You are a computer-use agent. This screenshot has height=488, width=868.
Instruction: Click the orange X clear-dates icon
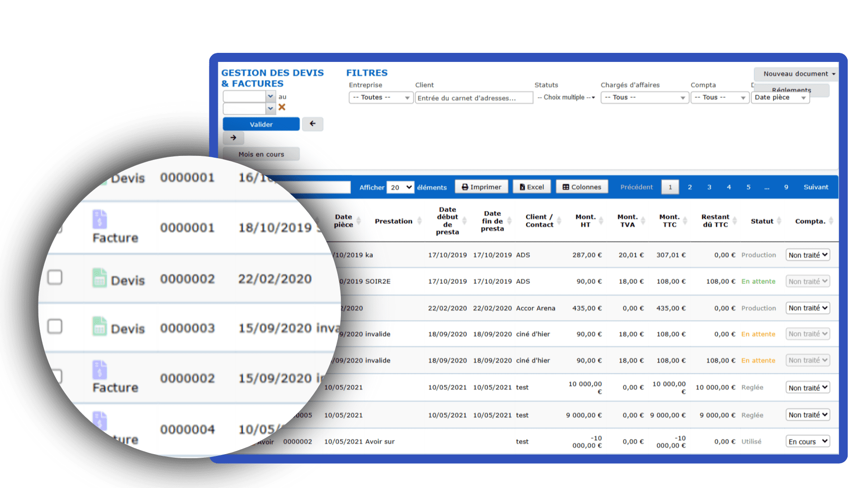[282, 107]
